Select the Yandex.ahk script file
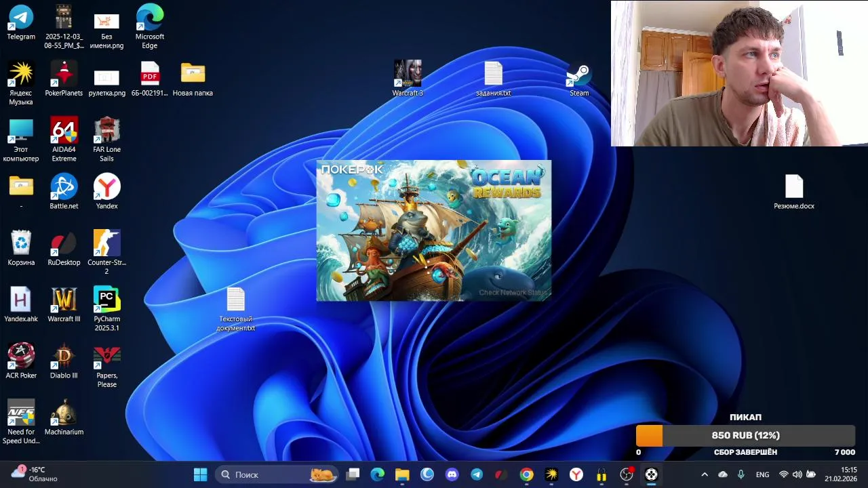868x488 pixels. pos(21,304)
